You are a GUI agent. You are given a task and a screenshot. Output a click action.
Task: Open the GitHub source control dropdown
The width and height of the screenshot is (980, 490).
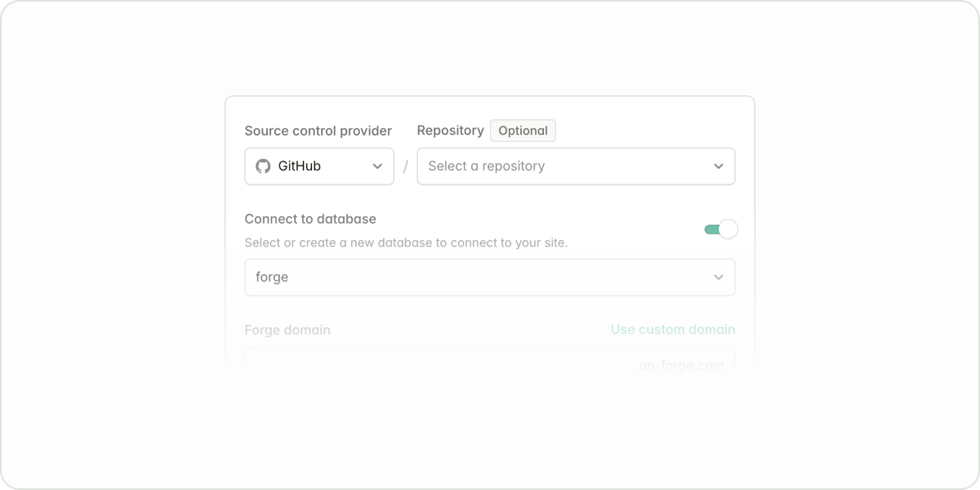coord(319,167)
